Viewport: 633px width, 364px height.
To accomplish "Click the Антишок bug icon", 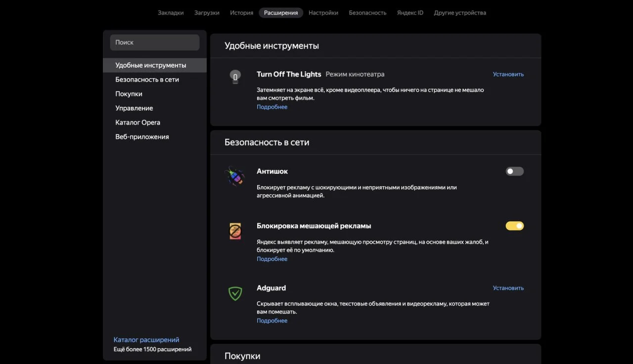I will 235,176.
